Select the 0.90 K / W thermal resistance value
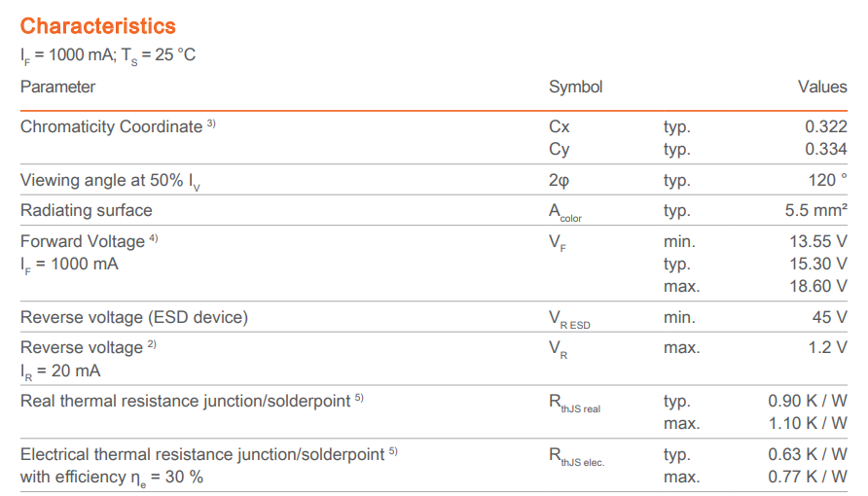The width and height of the screenshot is (868, 496). point(808,401)
